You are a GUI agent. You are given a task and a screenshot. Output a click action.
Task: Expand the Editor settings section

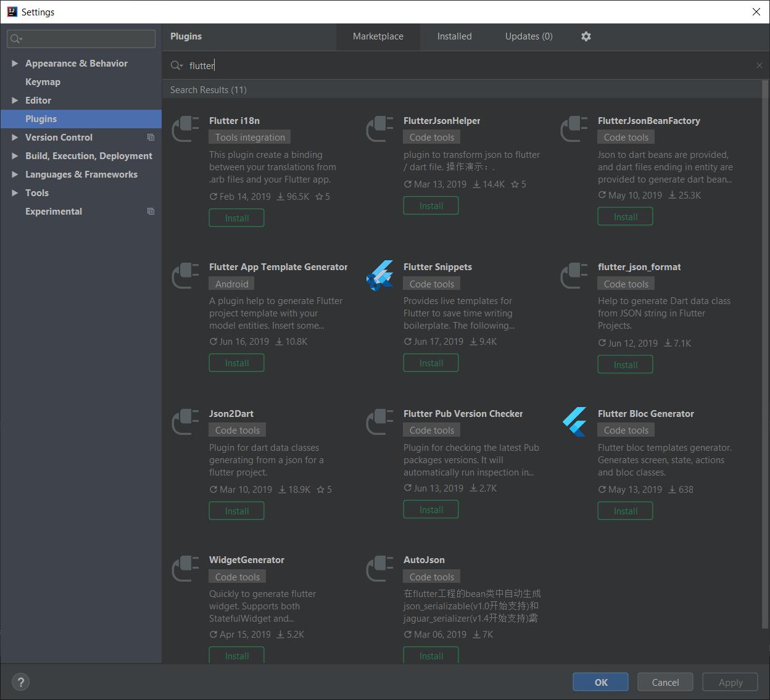(x=15, y=100)
